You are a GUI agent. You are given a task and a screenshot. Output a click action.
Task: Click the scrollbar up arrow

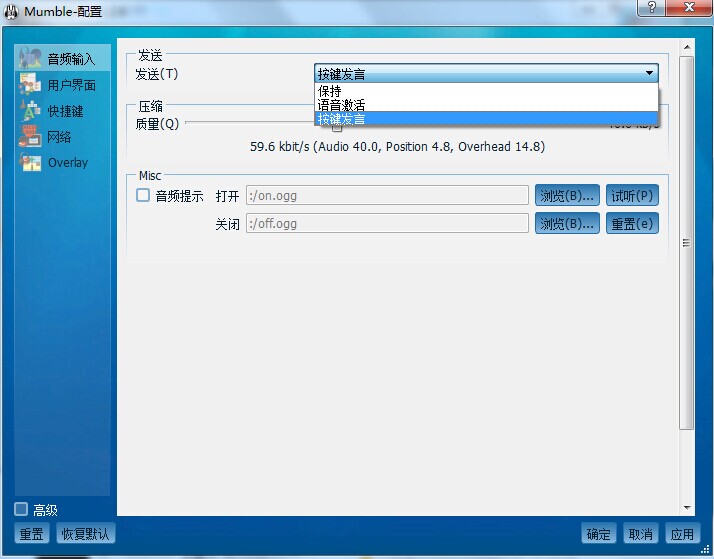tap(687, 47)
